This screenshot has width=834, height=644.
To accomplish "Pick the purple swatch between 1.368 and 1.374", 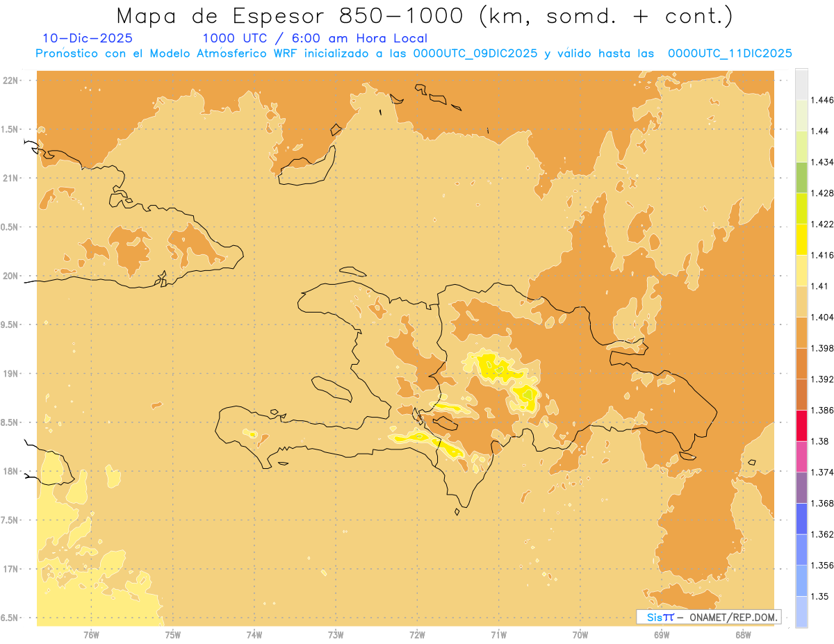I will 801,487.
